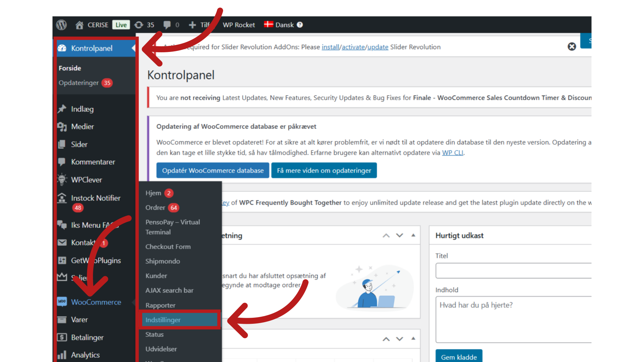Open Udvidelser submenu item
Image resolution: width=644 pixels, height=362 pixels.
pyautogui.click(x=161, y=349)
